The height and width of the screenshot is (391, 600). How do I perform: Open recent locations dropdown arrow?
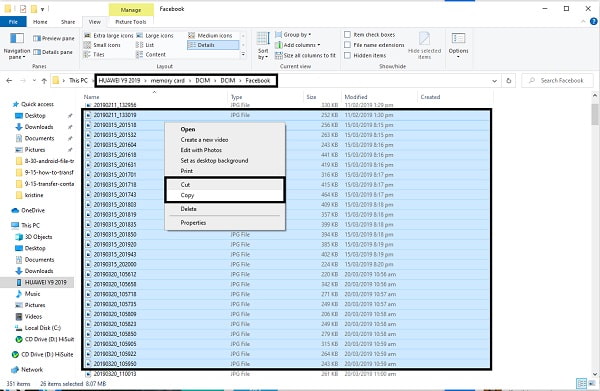coord(34,81)
